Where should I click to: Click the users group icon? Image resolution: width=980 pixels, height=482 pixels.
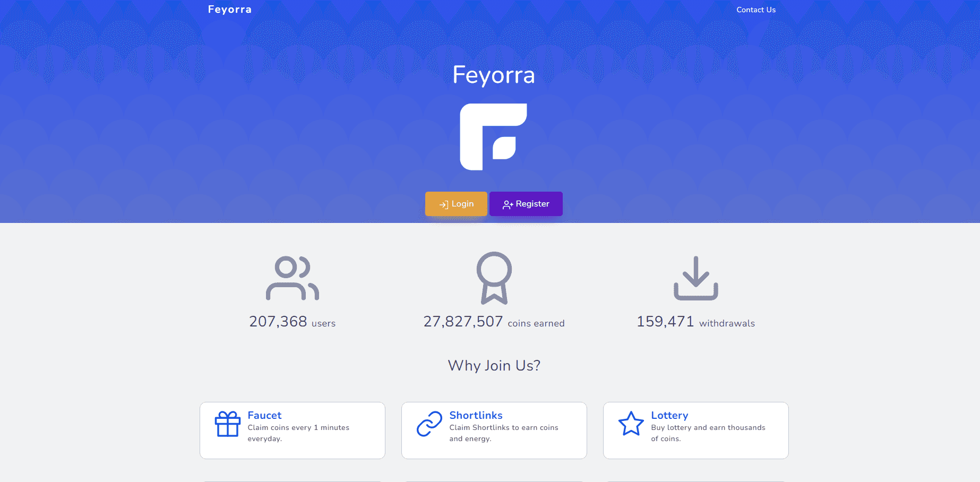(x=292, y=278)
